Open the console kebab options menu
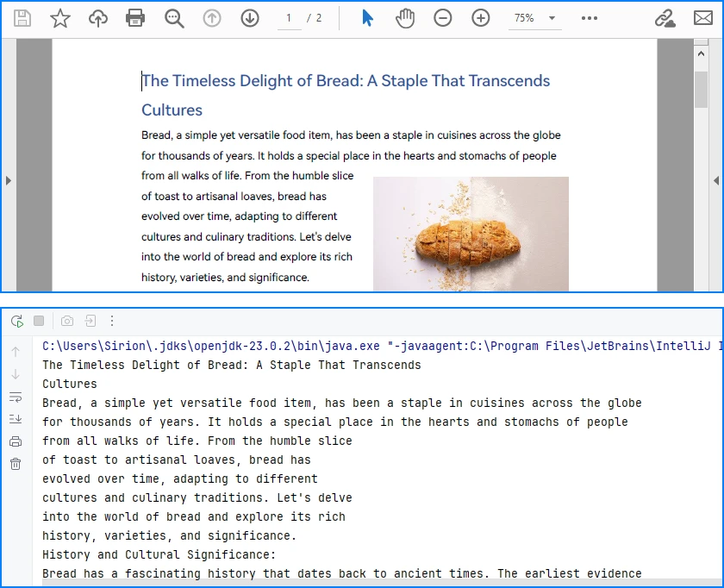This screenshot has height=588, width=724. 112,320
